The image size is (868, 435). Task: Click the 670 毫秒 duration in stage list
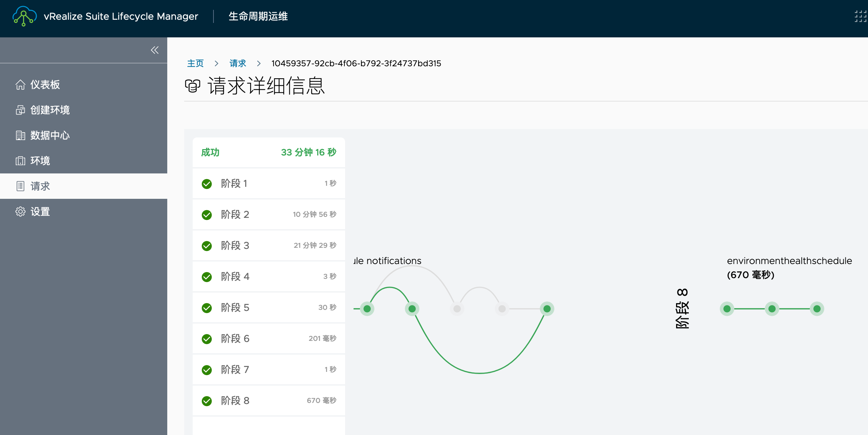coord(321,400)
